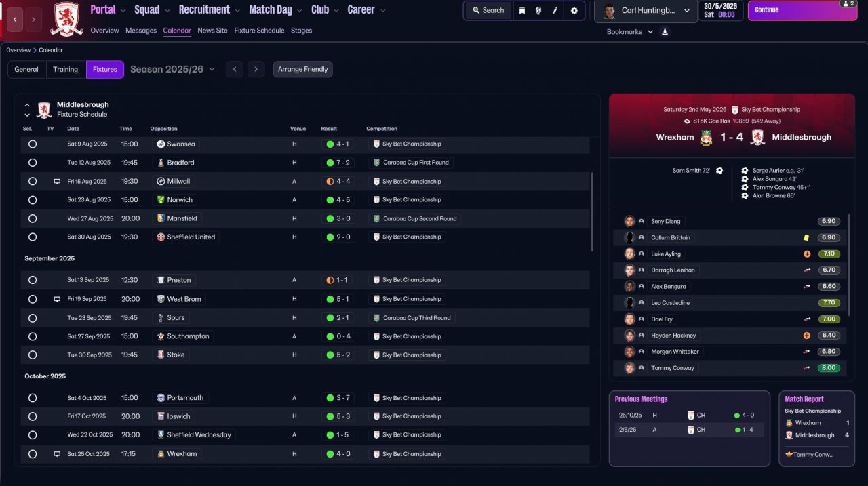Click Luke Ayling's orange injury icon
868x486 pixels.
807,254
